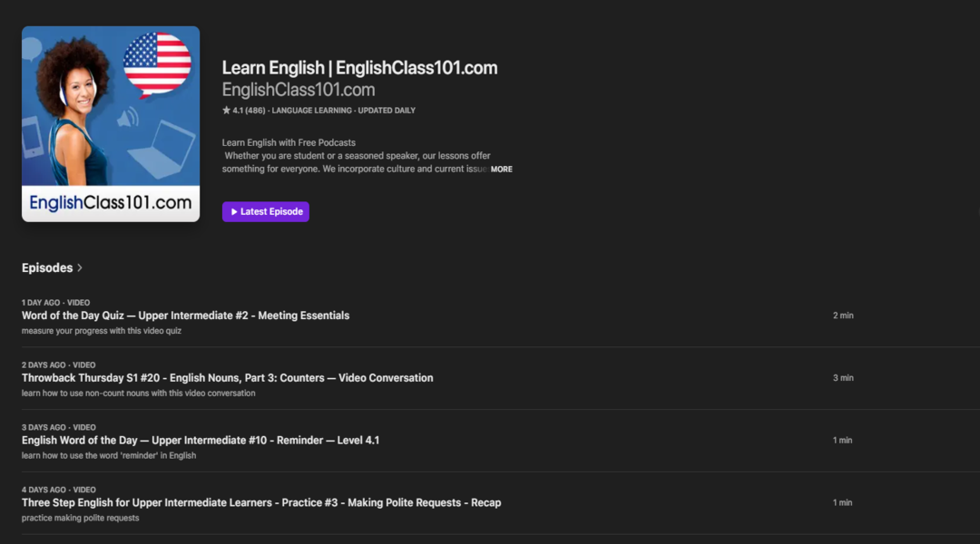The width and height of the screenshot is (980, 544).
Task: Open English Word of the Day Reminder episode
Action: tap(201, 441)
